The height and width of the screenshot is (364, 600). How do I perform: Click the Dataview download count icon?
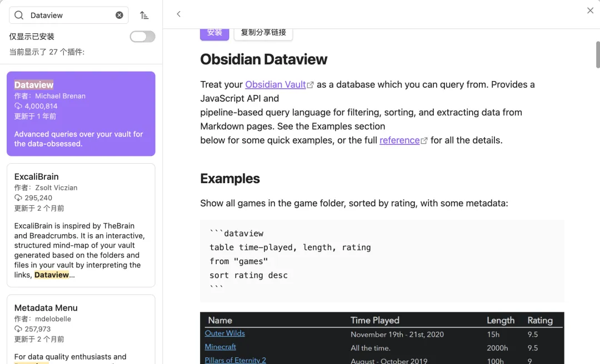(x=18, y=106)
